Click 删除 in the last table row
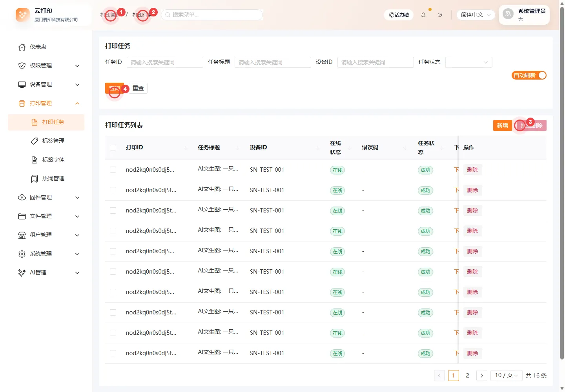The image size is (565, 392). tap(472, 353)
